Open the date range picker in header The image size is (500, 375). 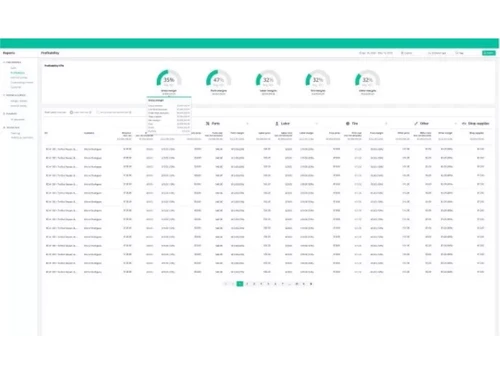[x=376, y=53]
